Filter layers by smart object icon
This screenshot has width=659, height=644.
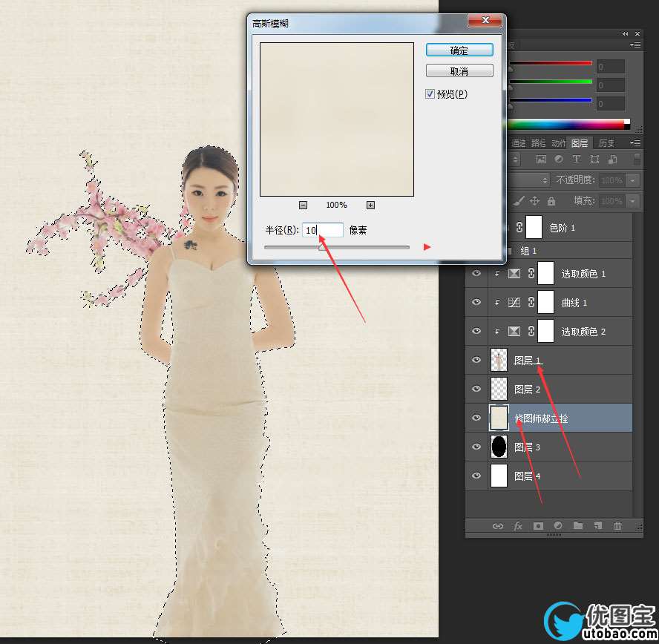[612, 160]
